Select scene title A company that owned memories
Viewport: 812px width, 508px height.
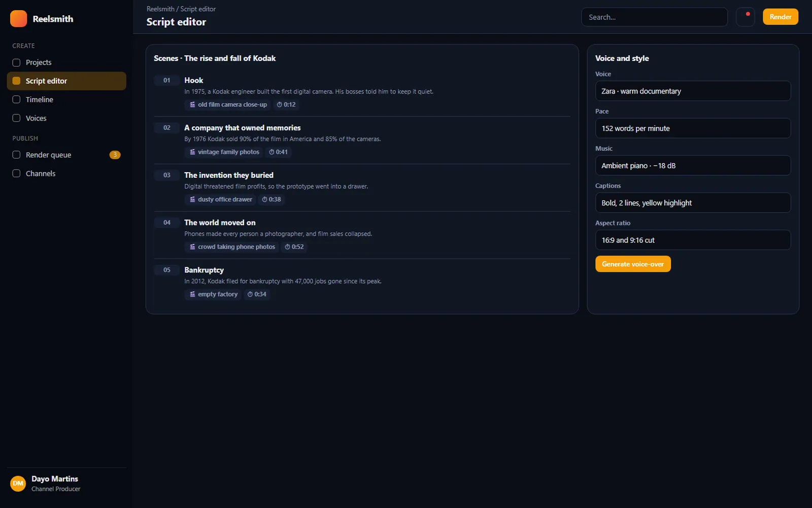[243, 128]
